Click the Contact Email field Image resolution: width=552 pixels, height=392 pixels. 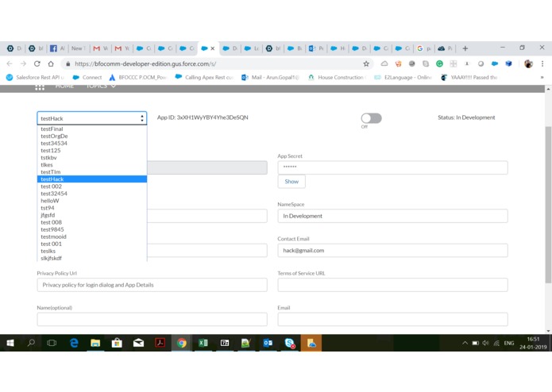point(392,250)
